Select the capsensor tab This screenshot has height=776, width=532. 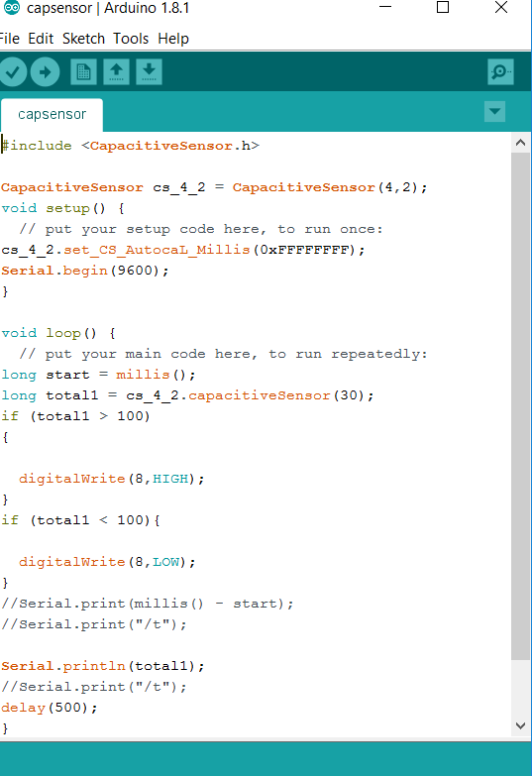click(52, 114)
